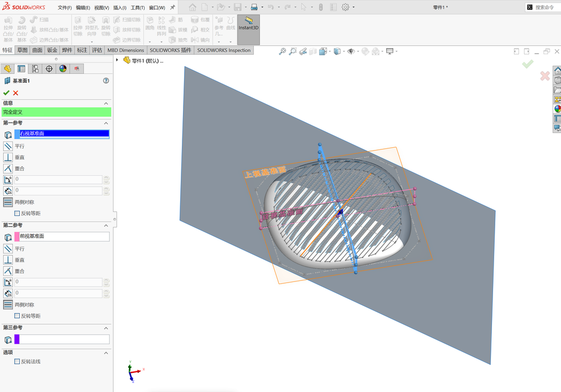Click the Previous View icon
The width and height of the screenshot is (561, 392).
pos(303,51)
